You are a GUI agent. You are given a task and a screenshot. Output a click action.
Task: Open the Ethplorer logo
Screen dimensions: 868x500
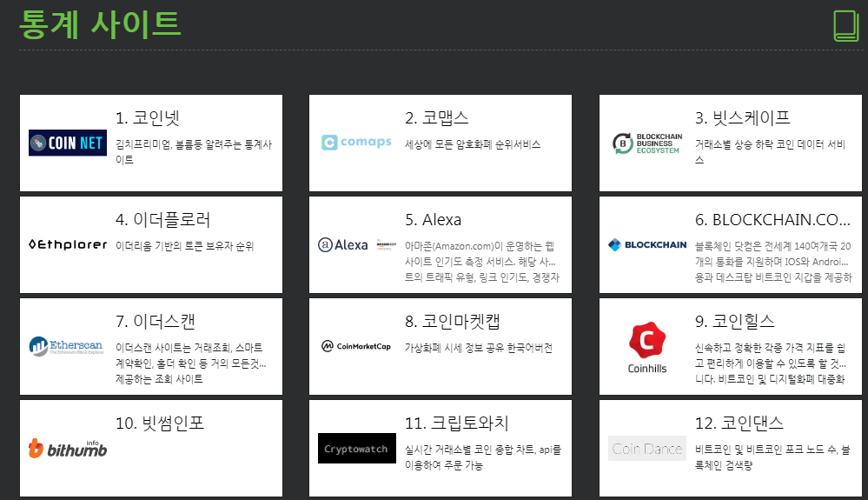tap(68, 244)
